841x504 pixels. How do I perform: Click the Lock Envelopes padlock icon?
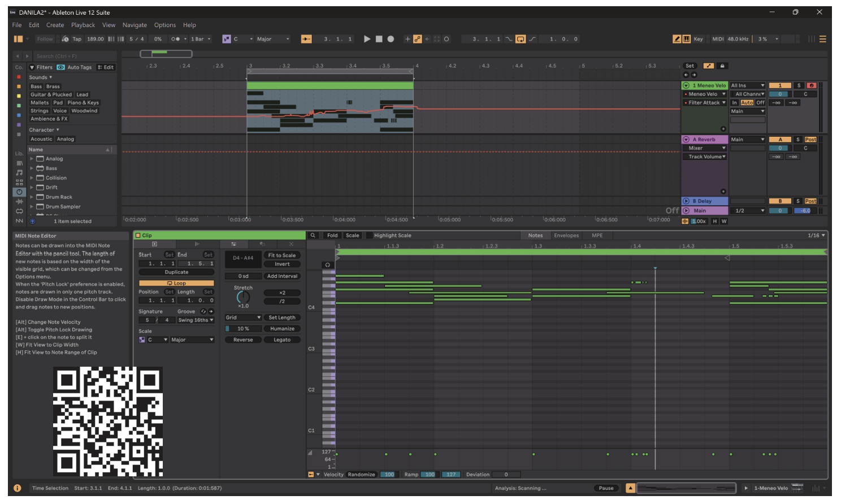pyautogui.click(x=722, y=66)
